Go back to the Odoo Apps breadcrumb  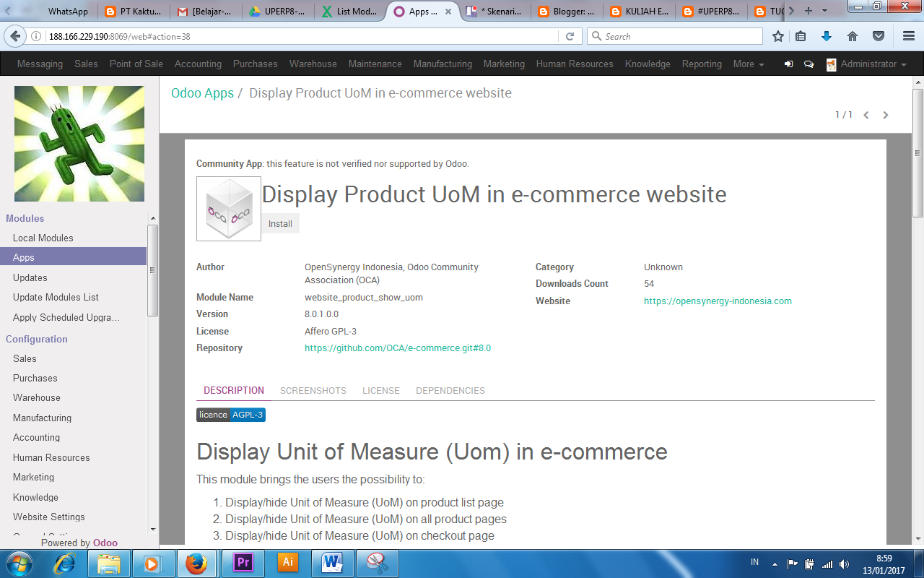click(202, 93)
